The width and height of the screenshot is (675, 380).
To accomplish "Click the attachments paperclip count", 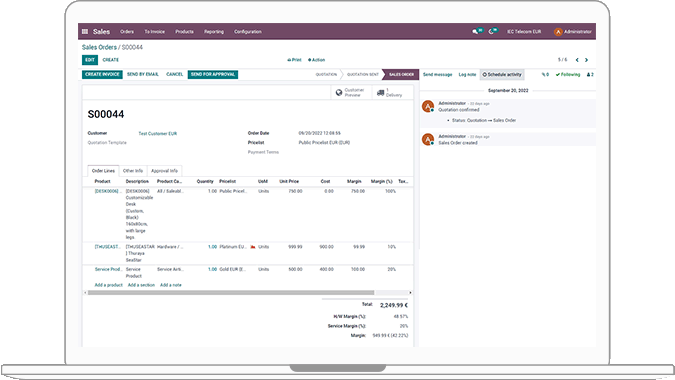I will 545,74.
